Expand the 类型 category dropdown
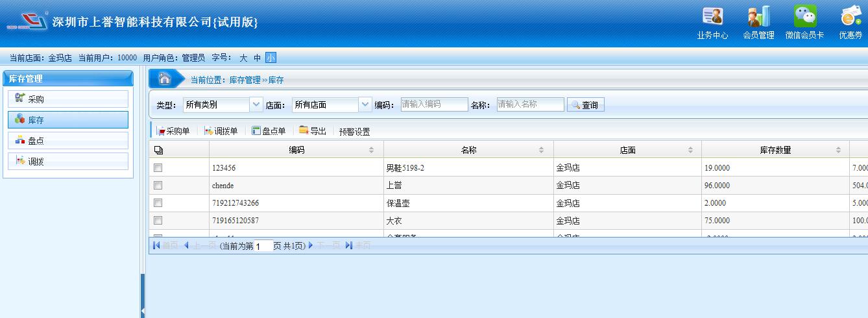 point(256,104)
